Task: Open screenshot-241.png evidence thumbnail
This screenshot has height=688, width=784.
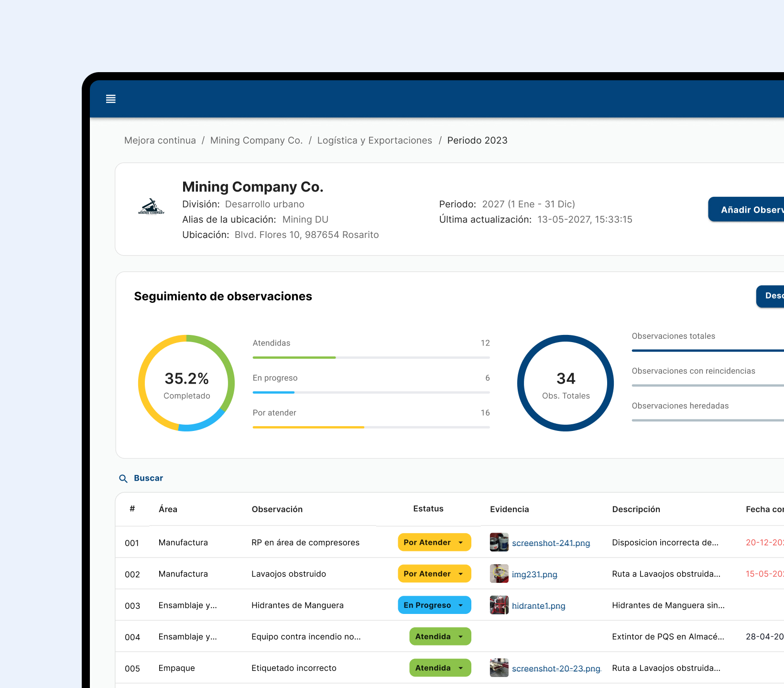Action: pyautogui.click(x=499, y=542)
